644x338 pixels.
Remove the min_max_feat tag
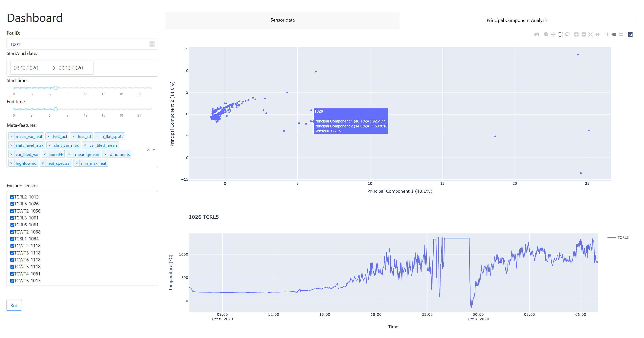[x=76, y=163]
